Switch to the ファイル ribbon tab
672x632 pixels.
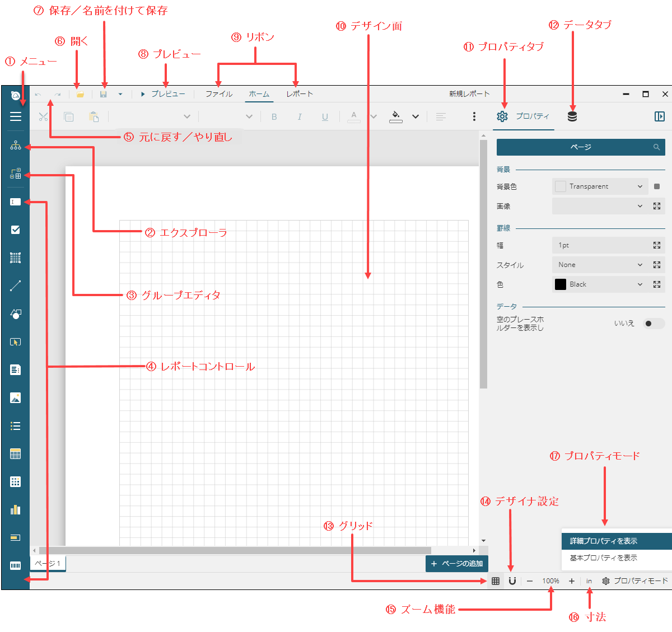[218, 94]
